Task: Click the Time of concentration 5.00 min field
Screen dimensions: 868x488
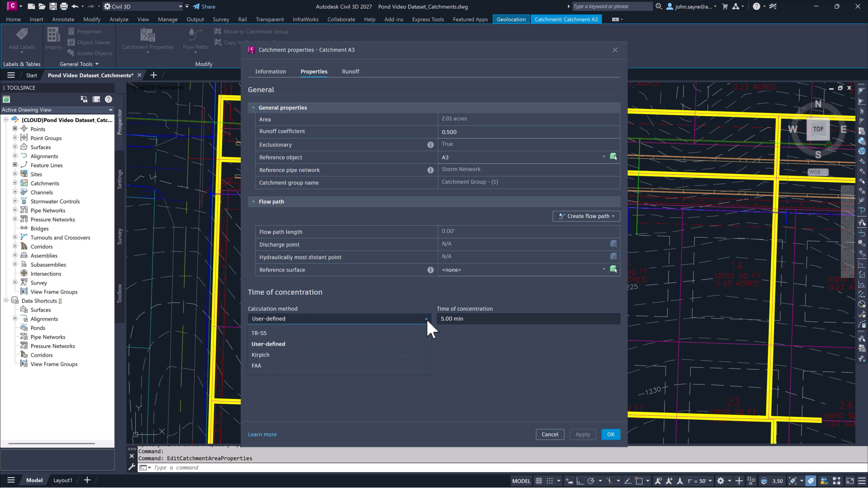Action: click(x=528, y=319)
